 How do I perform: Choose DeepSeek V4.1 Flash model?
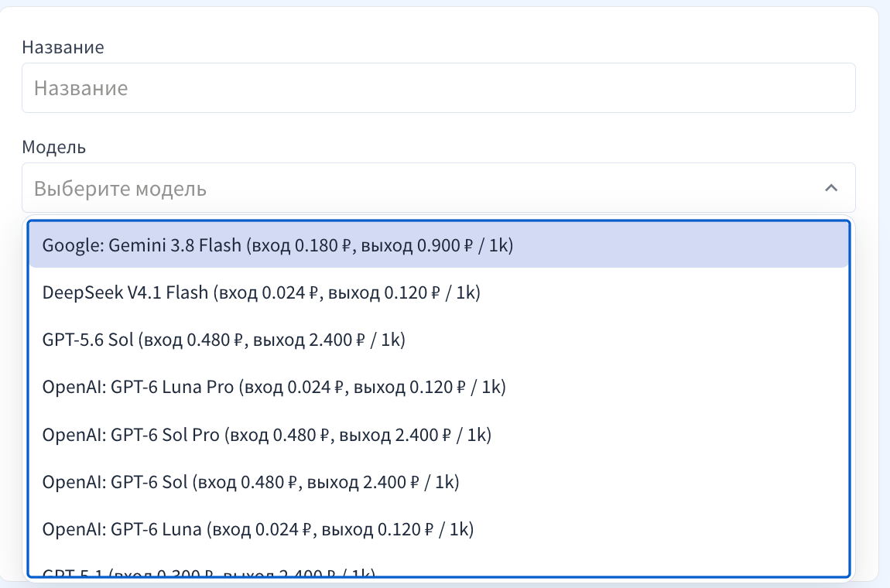438,292
